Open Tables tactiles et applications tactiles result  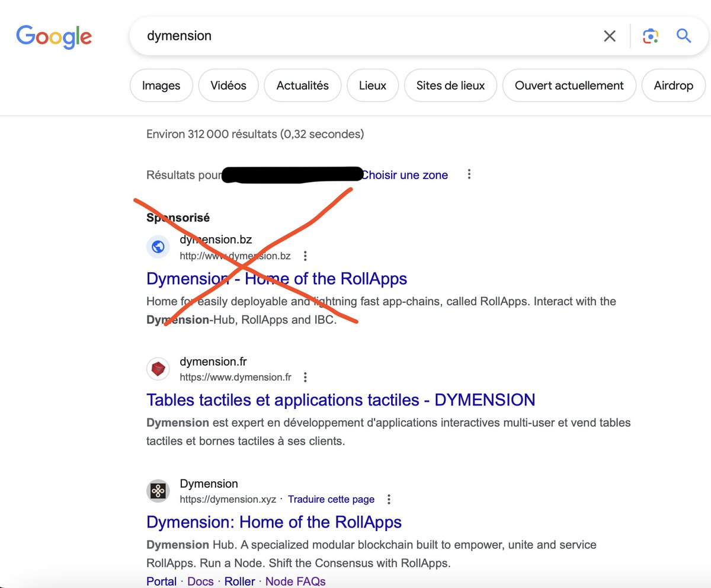coord(341,400)
